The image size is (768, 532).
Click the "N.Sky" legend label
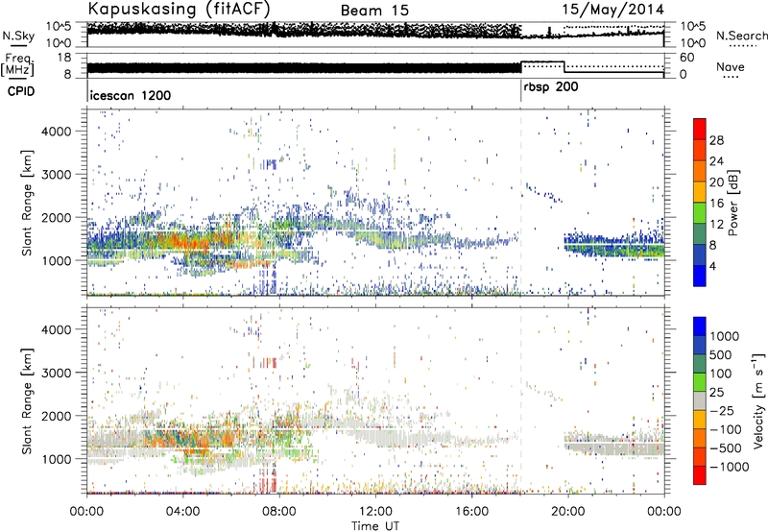pos(18,36)
